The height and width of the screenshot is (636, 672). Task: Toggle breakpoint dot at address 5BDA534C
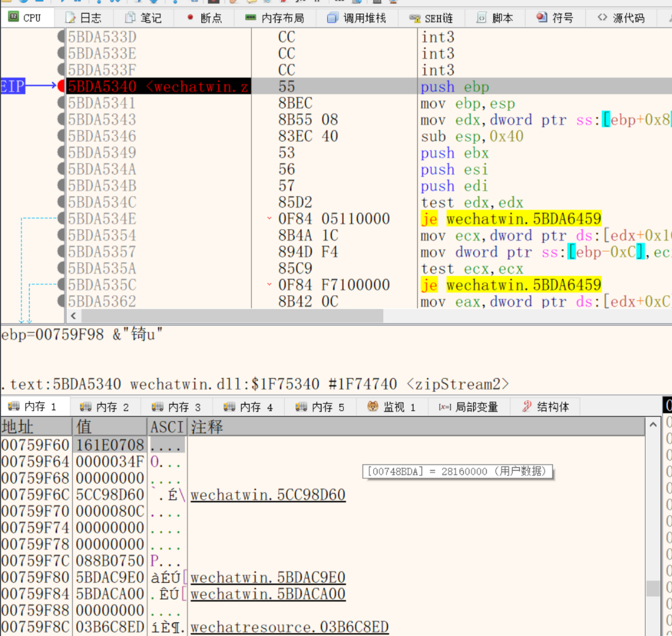tap(61, 202)
